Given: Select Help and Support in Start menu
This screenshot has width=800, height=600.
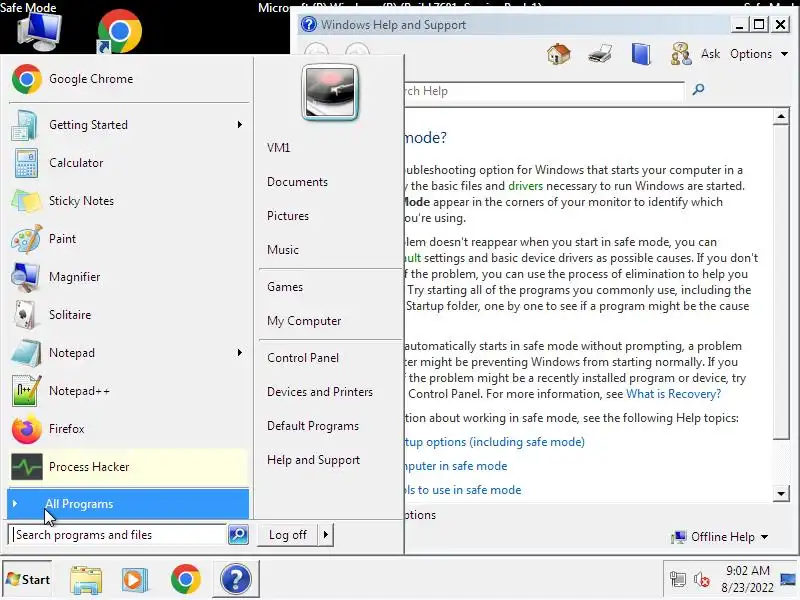Looking at the screenshot, I should 313,460.
